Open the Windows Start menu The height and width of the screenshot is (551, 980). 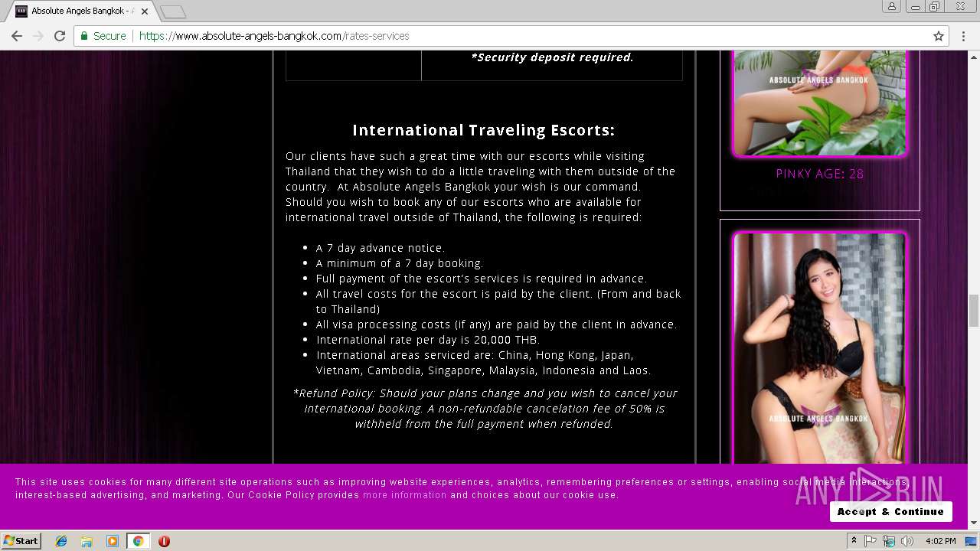tap(21, 541)
